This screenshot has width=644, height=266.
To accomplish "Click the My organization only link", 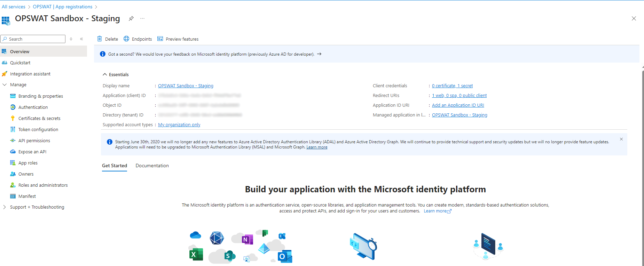I will coord(179,124).
